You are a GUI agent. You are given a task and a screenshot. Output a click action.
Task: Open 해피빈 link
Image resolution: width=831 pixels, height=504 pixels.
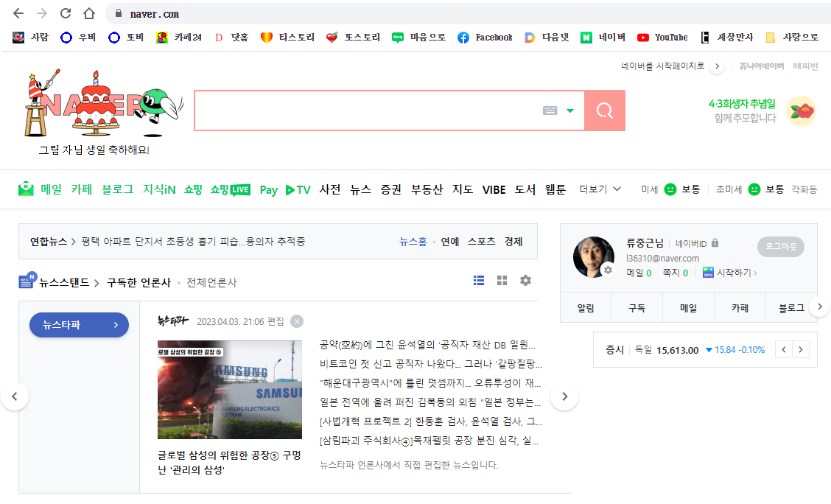[805, 66]
